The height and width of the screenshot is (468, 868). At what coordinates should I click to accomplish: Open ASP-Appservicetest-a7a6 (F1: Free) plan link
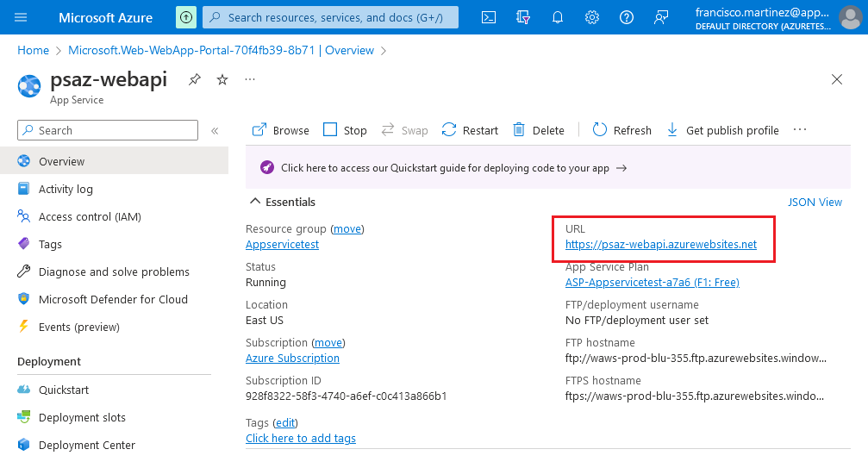pyautogui.click(x=653, y=283)
